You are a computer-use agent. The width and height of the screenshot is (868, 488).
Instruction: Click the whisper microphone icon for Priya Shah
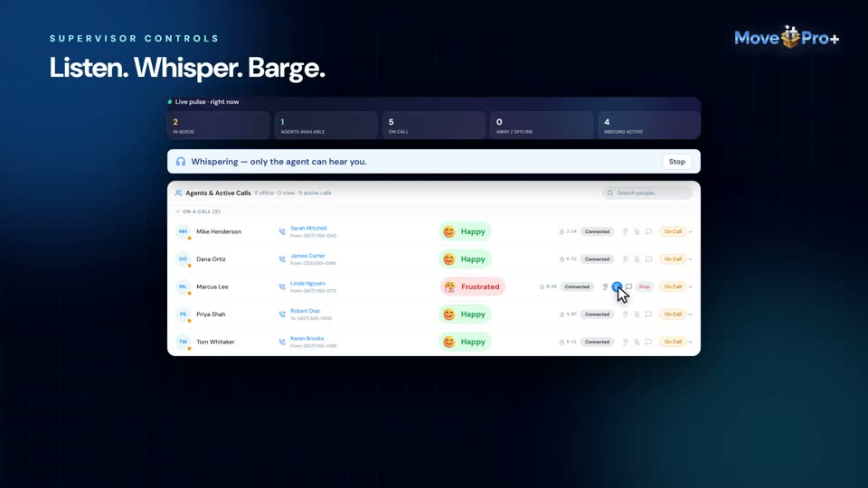pyautogui.click(x=637, y=314)
